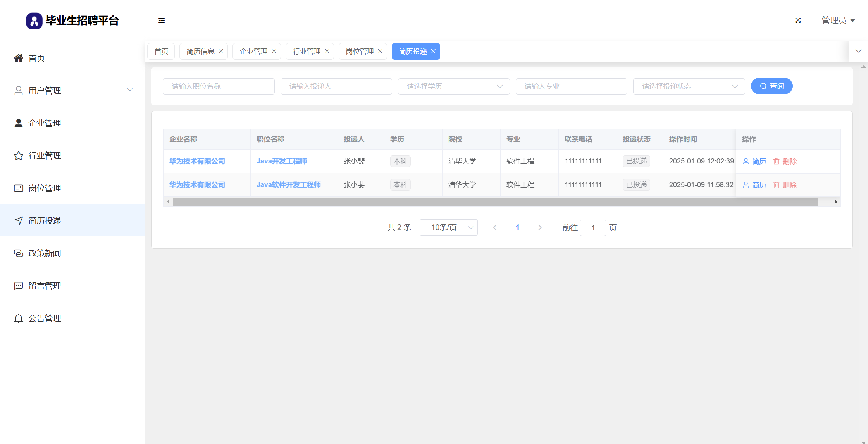Click the home icon in the sidebar
Screen dimensions: 868x444
tap(18, 58)
